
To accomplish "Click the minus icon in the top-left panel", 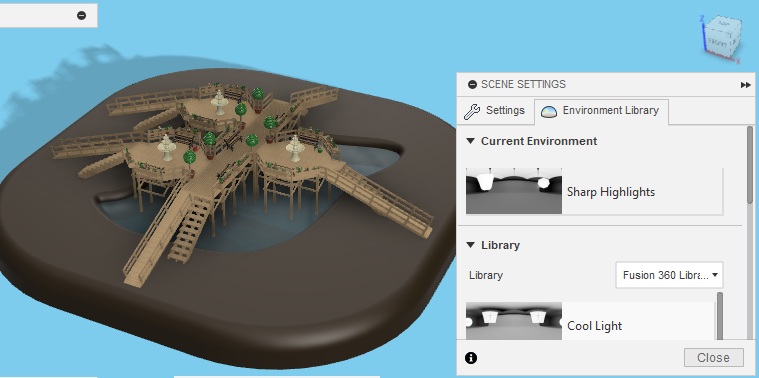I will (x=81, y=15).
